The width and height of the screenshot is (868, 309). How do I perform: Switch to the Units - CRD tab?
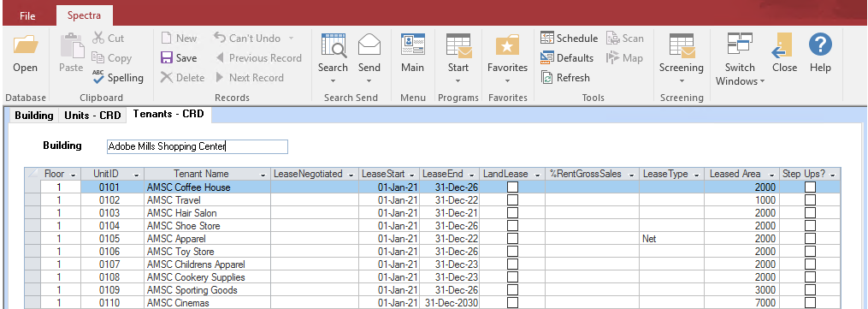[92, 116]
